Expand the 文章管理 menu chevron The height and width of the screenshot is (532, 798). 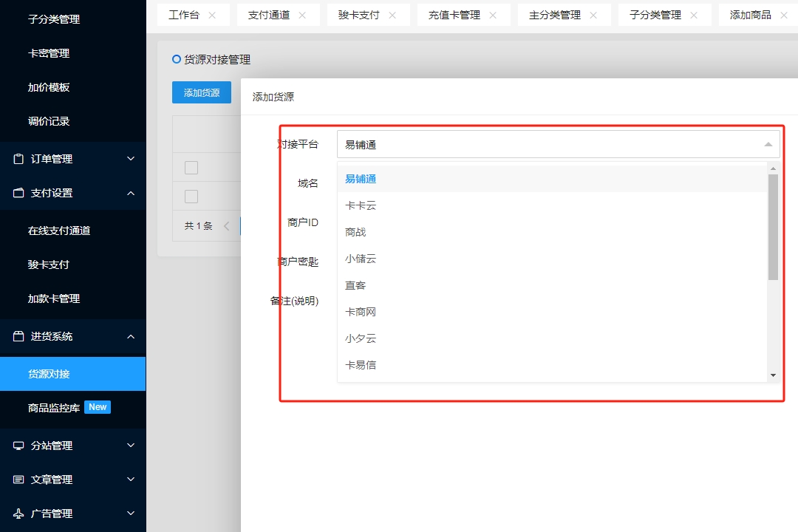[131, 480]
